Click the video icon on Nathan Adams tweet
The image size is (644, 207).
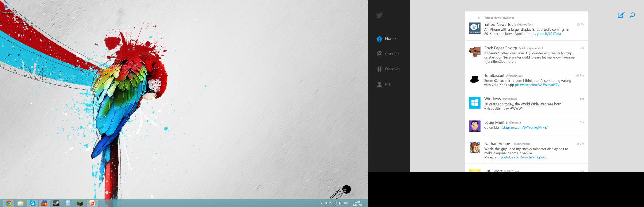click(x=578, y=144)
